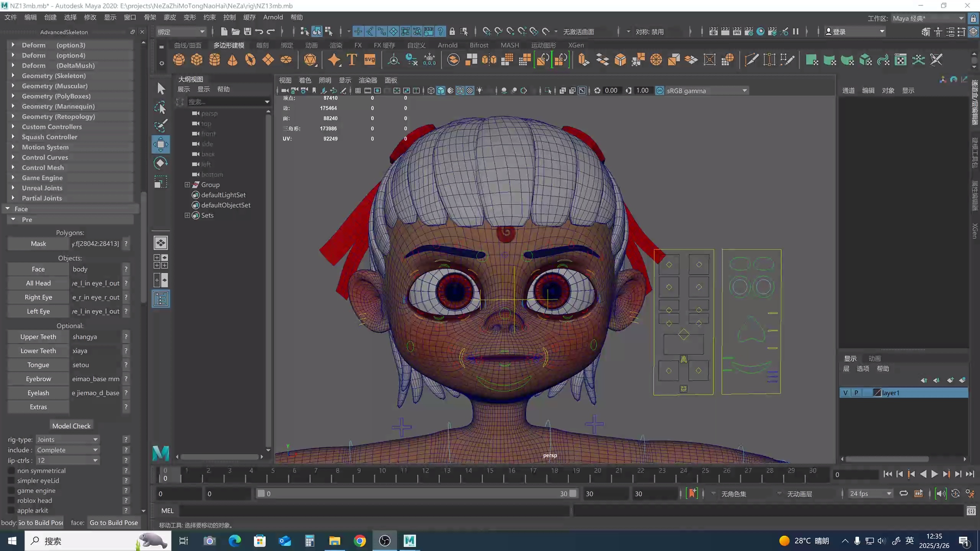Activate the Move tool in the toolbox
980x551 pixels.
pos(161,144)
